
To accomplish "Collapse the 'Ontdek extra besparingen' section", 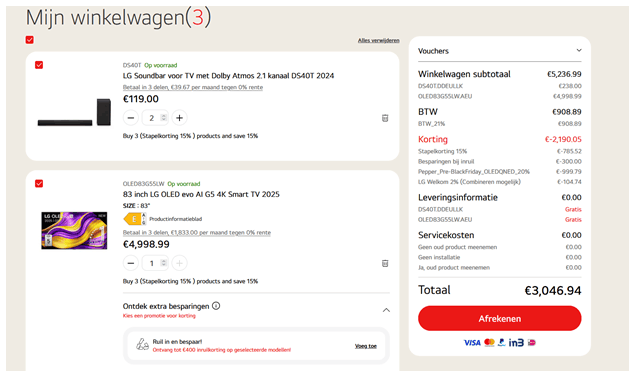I will tap(386, 310).
